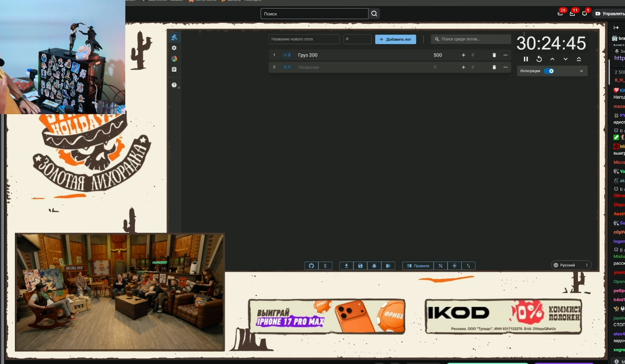Click the clipboard history icon in sidebar
Viewport: 625px width, 364px height.
coord(174,69)
